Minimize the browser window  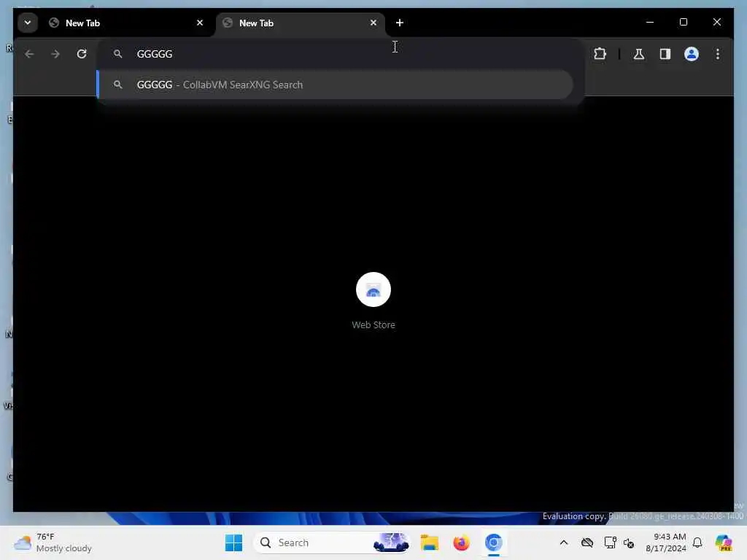(650, 23)
